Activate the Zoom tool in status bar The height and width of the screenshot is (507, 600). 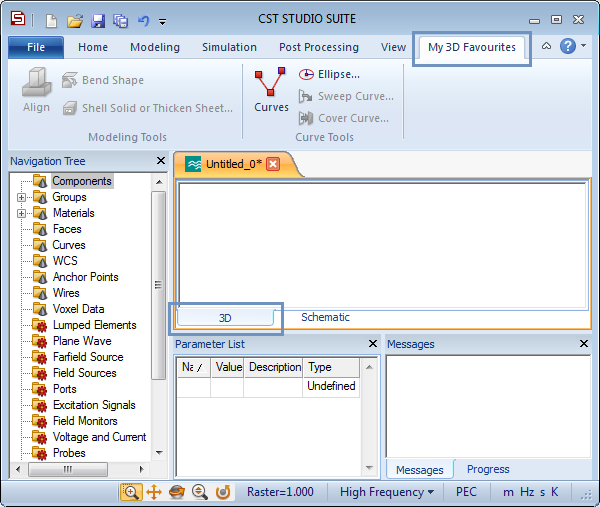click(x=131, y=492)
